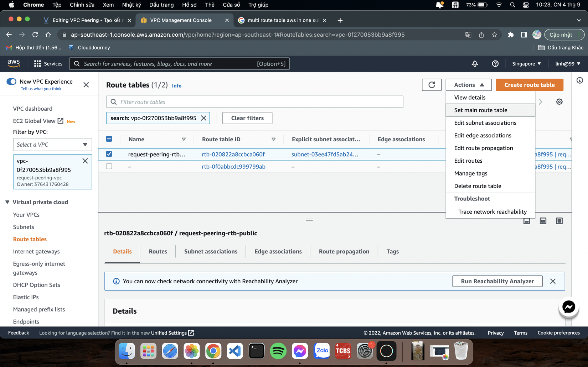Viewport: 588px width, 367px height.
Task: Open Messenger chat bubble
Action: [x=568, y=307]
